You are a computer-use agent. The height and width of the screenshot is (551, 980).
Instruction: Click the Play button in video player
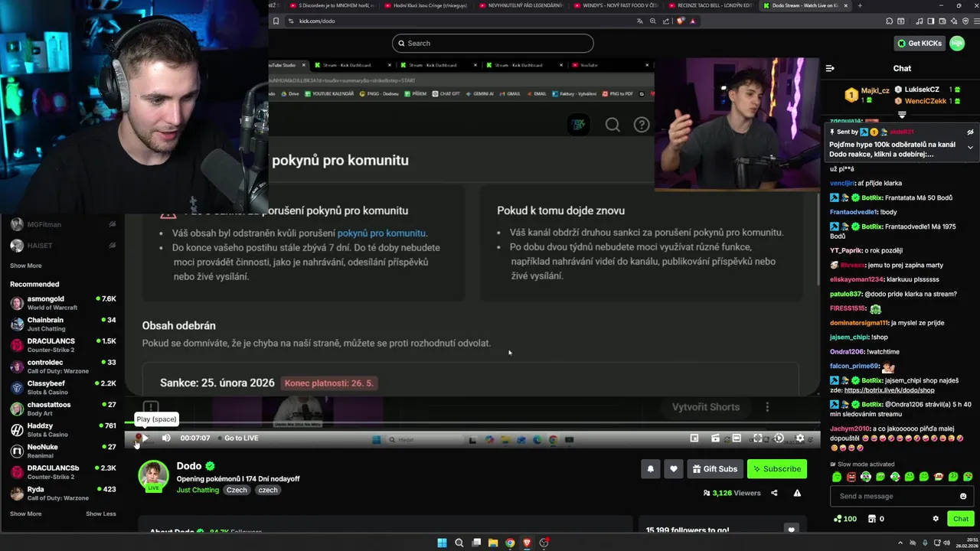pos(145,438)
